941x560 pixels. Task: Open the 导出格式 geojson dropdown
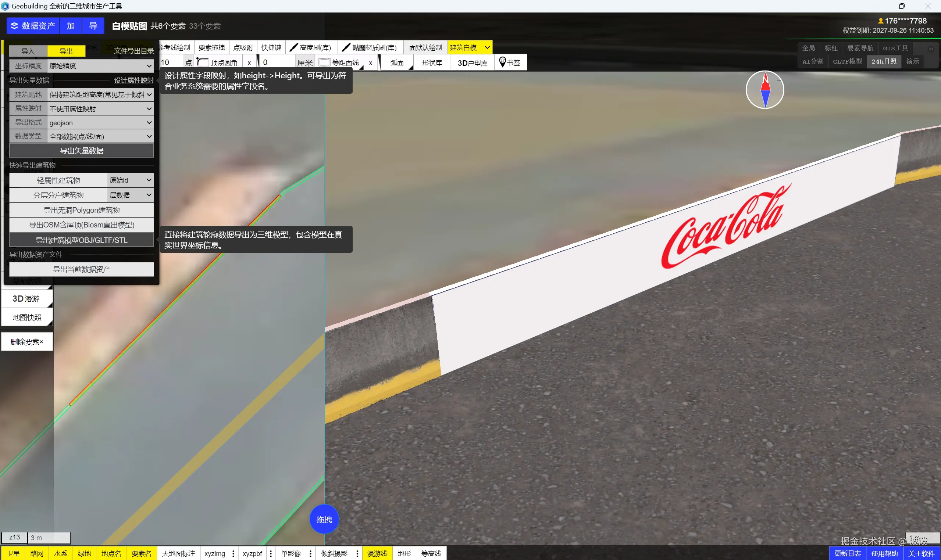(100, 123)
